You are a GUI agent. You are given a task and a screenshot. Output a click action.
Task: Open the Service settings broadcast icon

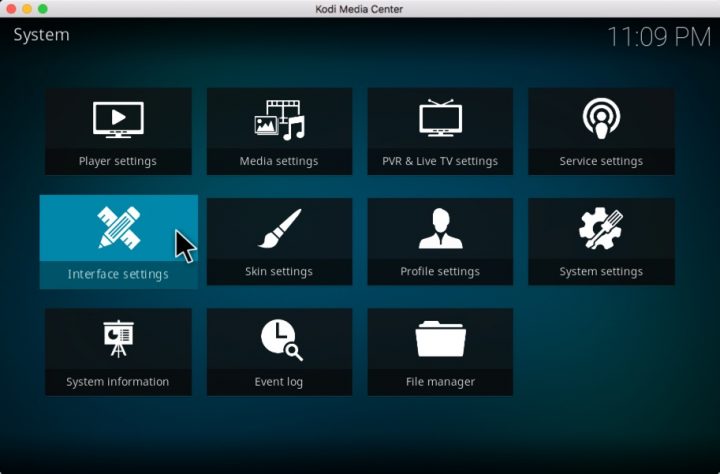[602, 118]
